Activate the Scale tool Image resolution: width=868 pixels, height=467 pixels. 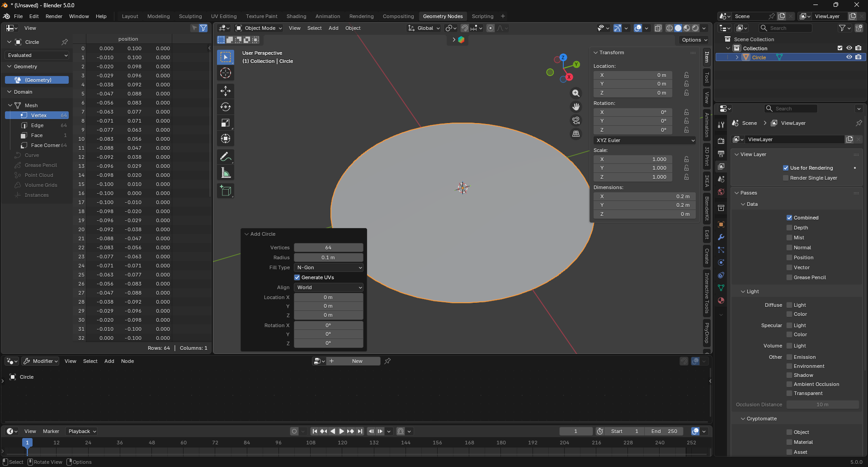(x=226, y=123)
